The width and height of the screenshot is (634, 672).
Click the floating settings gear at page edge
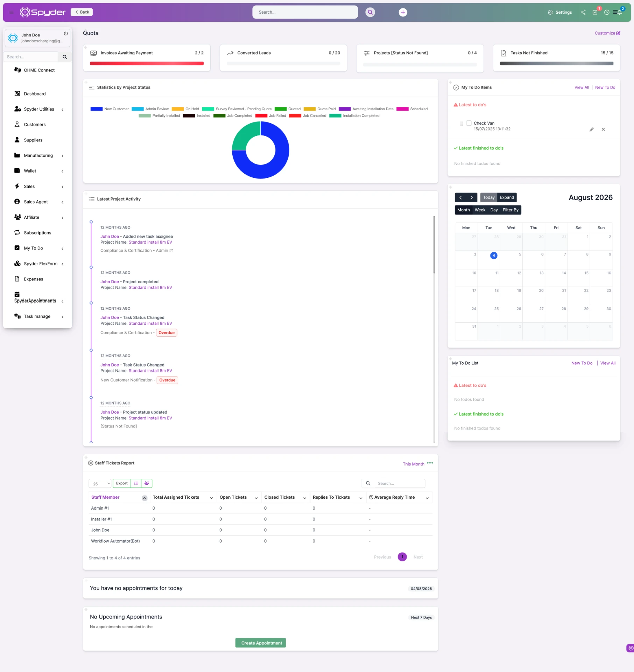click(630, 648)
